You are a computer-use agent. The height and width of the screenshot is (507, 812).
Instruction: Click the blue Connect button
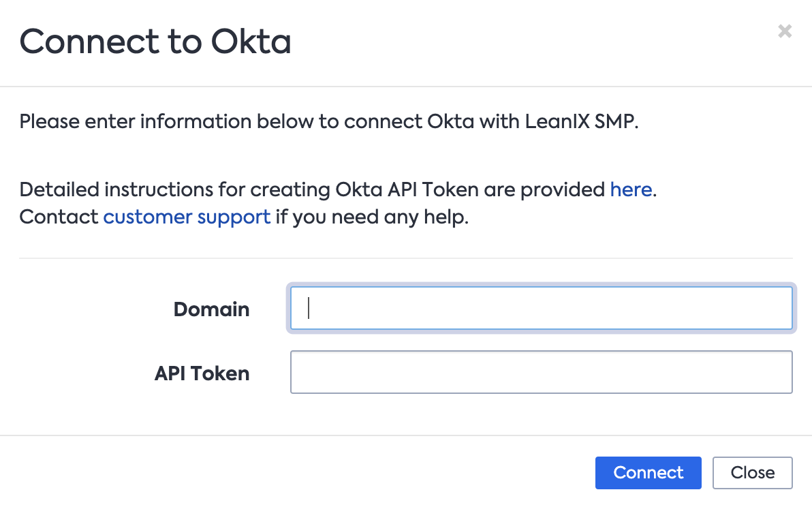coord(648,472)
